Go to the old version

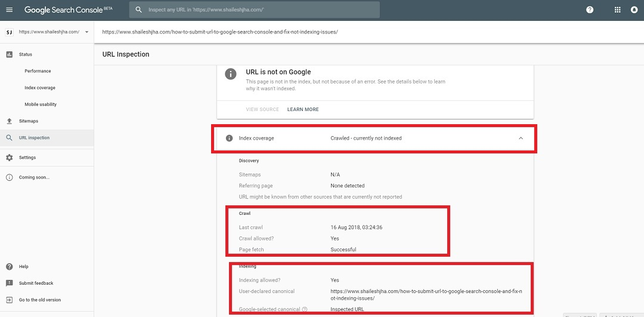tap(39, 300)
